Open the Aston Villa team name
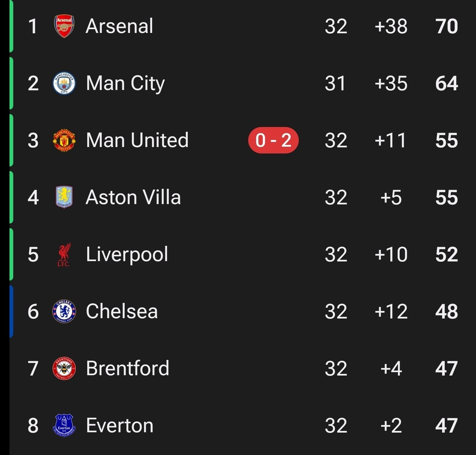Image resolution: width=476 pixels, height=455 pixels. click(x=133, y=197)
